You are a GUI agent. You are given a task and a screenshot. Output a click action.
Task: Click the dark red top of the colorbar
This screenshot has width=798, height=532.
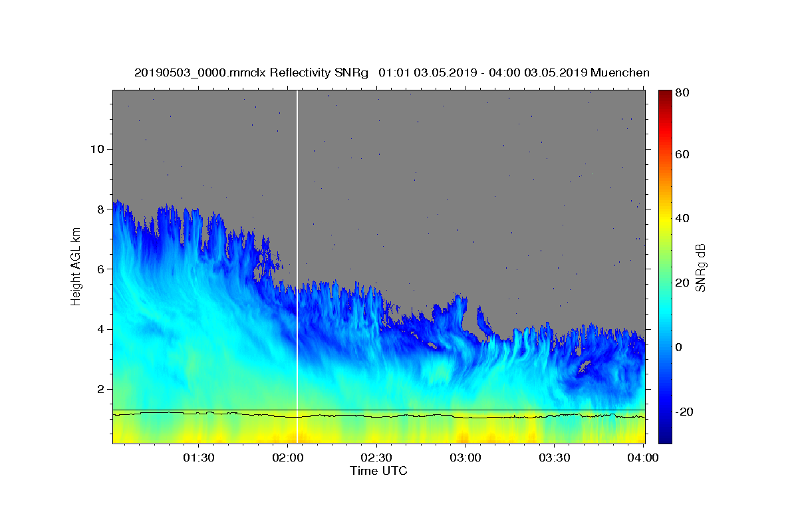coord(665,96)
